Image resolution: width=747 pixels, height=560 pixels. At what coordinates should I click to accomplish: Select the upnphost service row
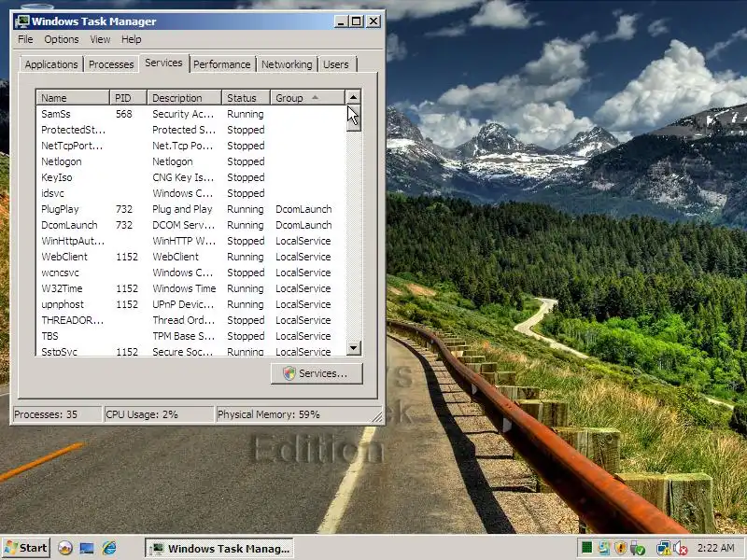190,304
